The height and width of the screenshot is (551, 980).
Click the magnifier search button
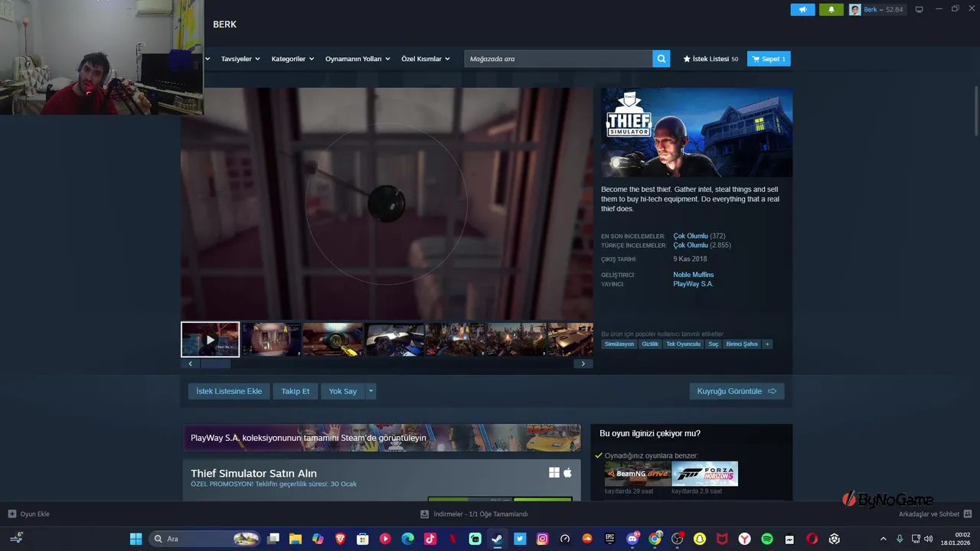661,59
